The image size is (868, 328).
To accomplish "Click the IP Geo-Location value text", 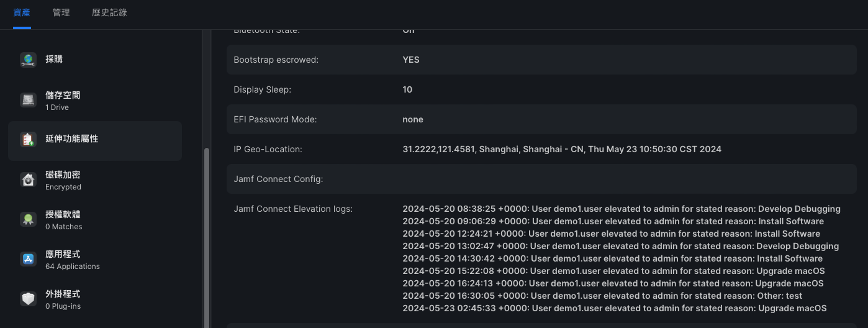I will pyautogui.click(x=562, y=149).
